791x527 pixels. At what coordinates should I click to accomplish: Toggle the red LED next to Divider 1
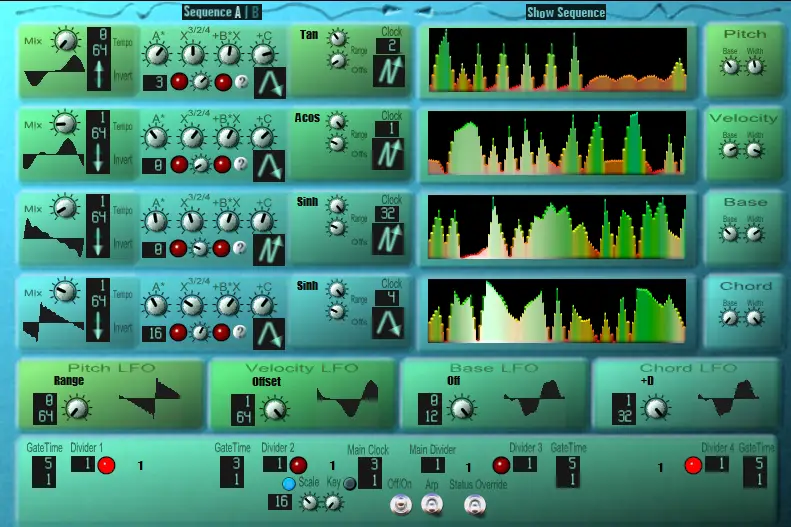pos(106,465)
